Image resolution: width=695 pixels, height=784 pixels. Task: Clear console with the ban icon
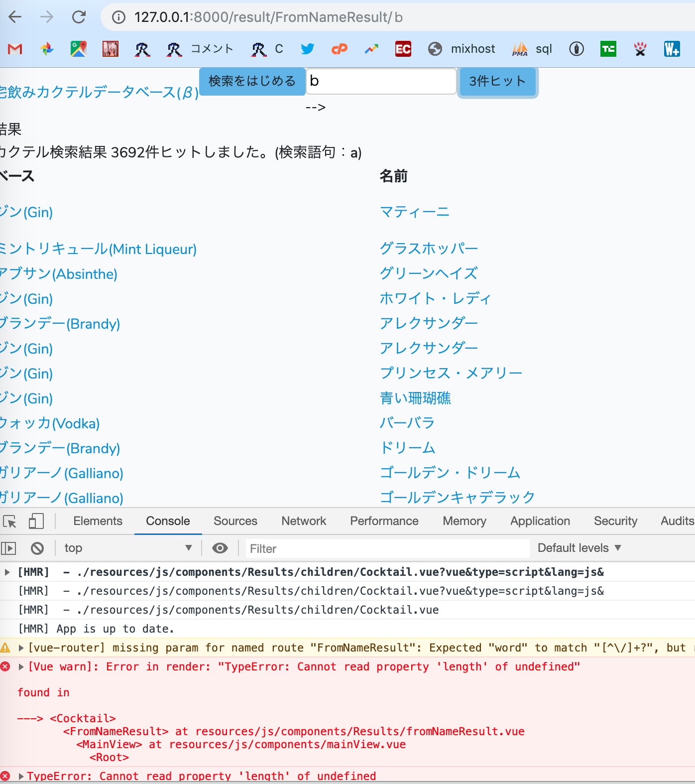click(x=37, y=548)
